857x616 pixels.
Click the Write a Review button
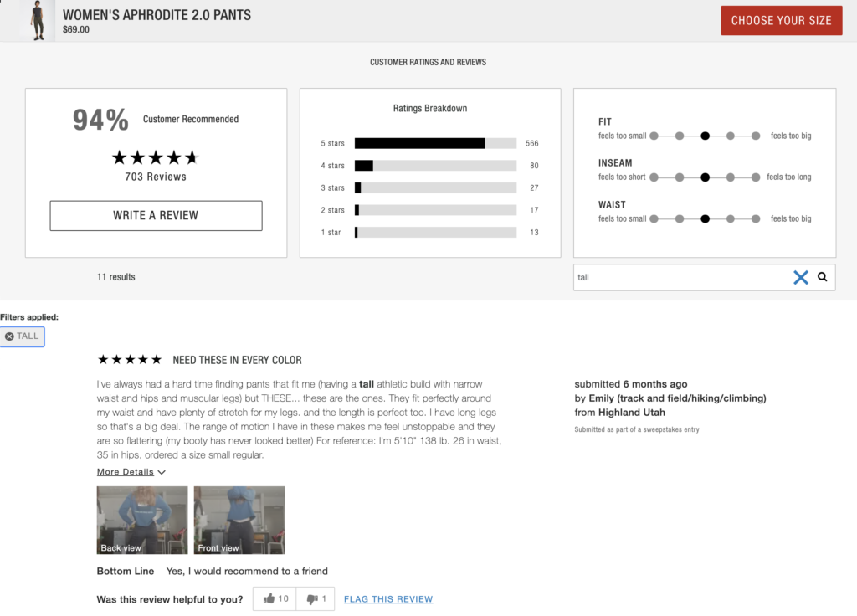coord(156,215)
